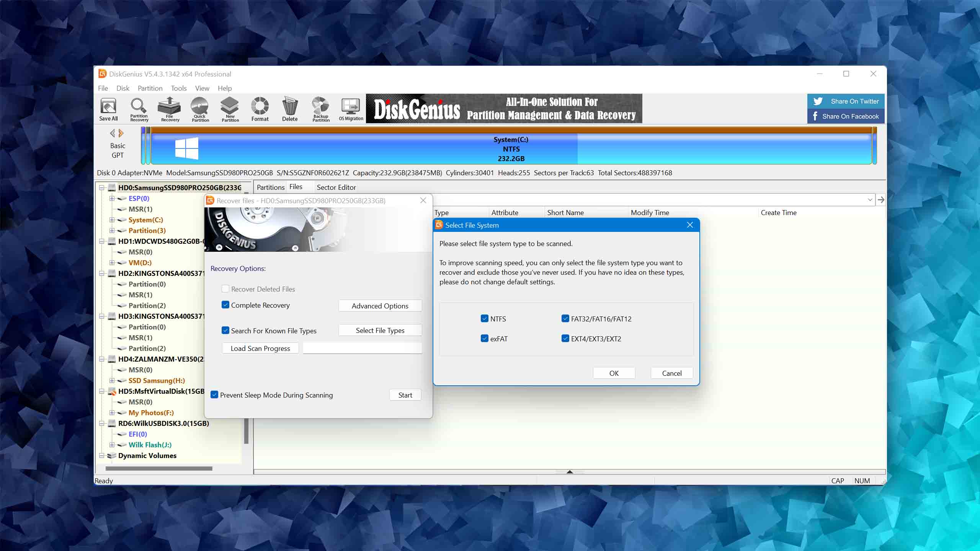Click the RD6 WilkUSBDISK3.0 disk icon
Image resolution: width=980 pixels, height=551 pixels.
(x=112, y=423)
